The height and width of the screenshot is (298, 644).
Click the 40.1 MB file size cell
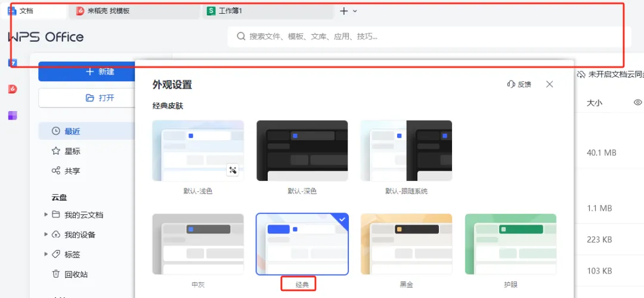click(x=602, y=153)
